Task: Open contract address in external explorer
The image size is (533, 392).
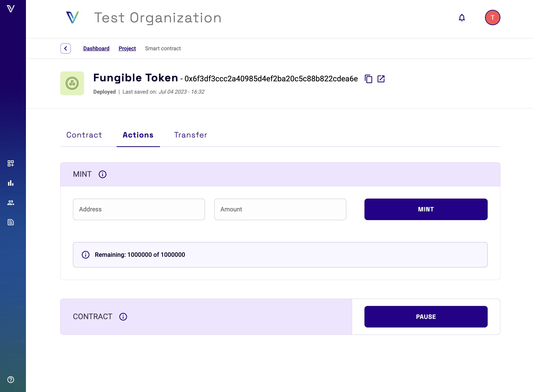Action: coord(381,79)
